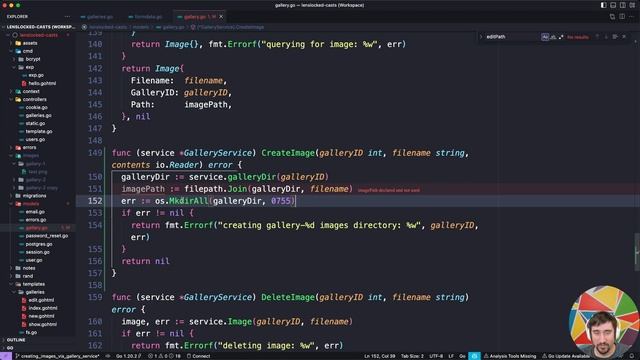The height and width of the screenshot is (360, 640).
Task: Go to next match arrow in find widget
Action: point(606,37)
